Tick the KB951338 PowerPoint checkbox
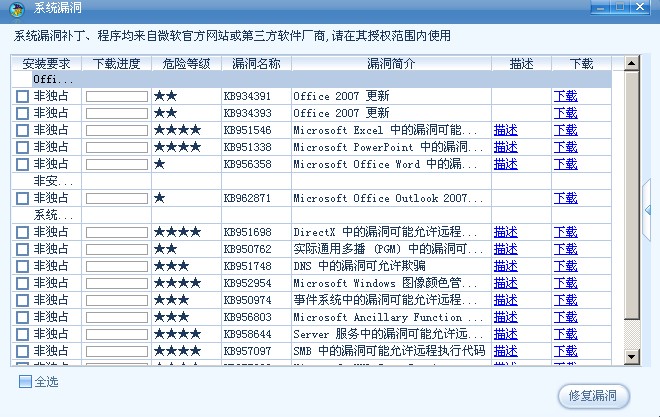The width and height of the screenshot is (660, 417). coord(22,147)
